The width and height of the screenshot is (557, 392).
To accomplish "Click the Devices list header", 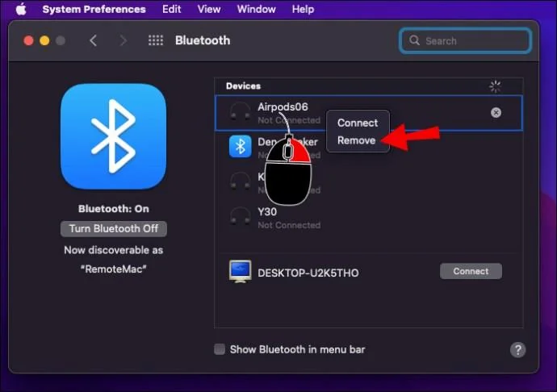I will 243,86.
